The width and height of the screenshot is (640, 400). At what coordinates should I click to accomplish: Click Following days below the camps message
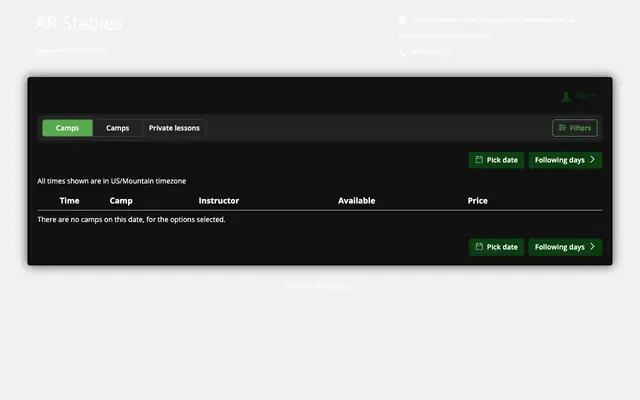pyautogui.click(x=565, y=247)
